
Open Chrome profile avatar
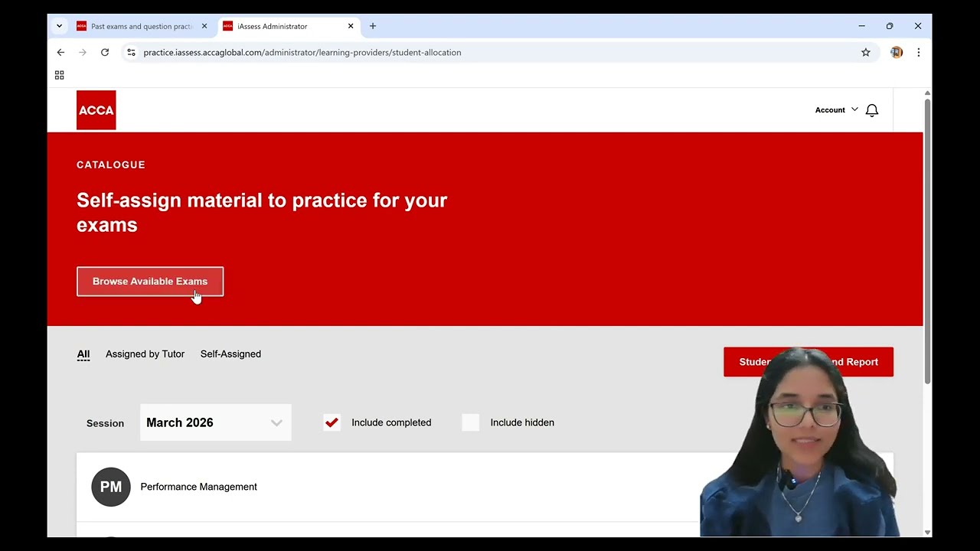[x=897, y=52]
